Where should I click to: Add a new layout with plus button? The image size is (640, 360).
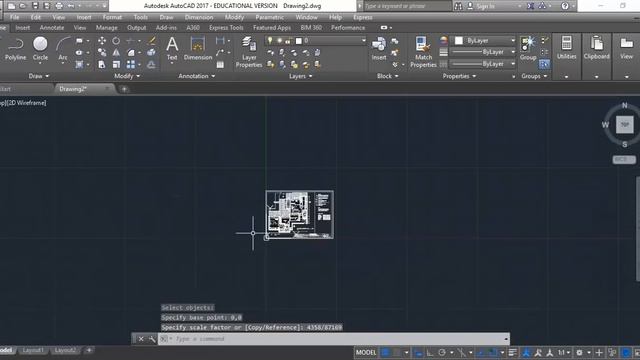click(89, 350)
